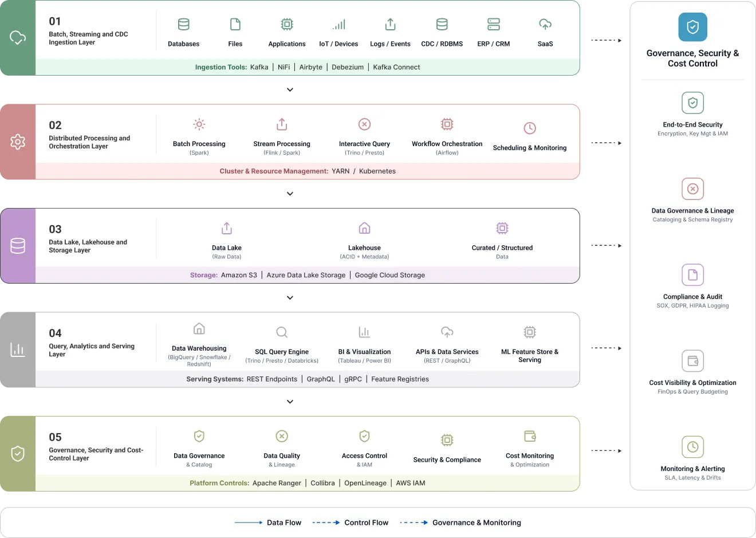Screen dimensions: 756x538
Task: Click Google Cloud Storage
Action: pyautogui.click(x=390, y=275)
